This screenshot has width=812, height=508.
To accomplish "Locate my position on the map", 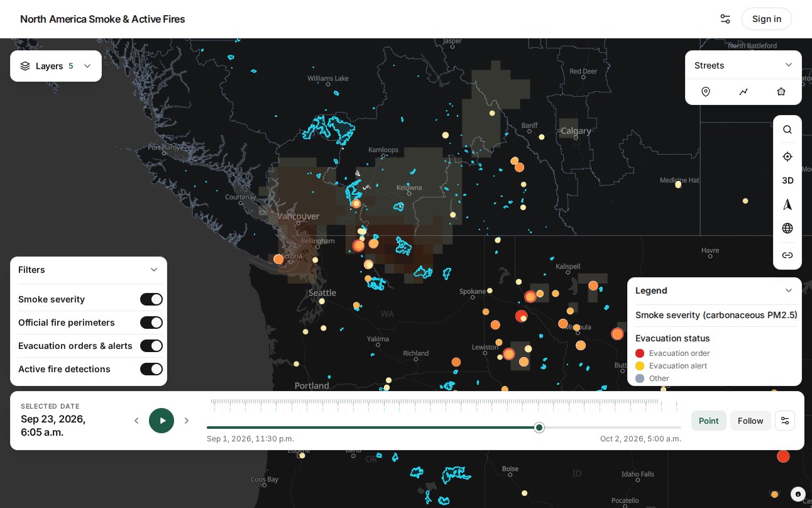I will tap(787, 157).
